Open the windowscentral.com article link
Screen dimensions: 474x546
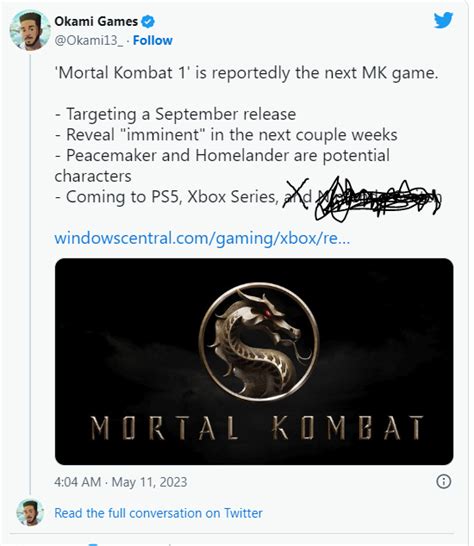point(202,238)
